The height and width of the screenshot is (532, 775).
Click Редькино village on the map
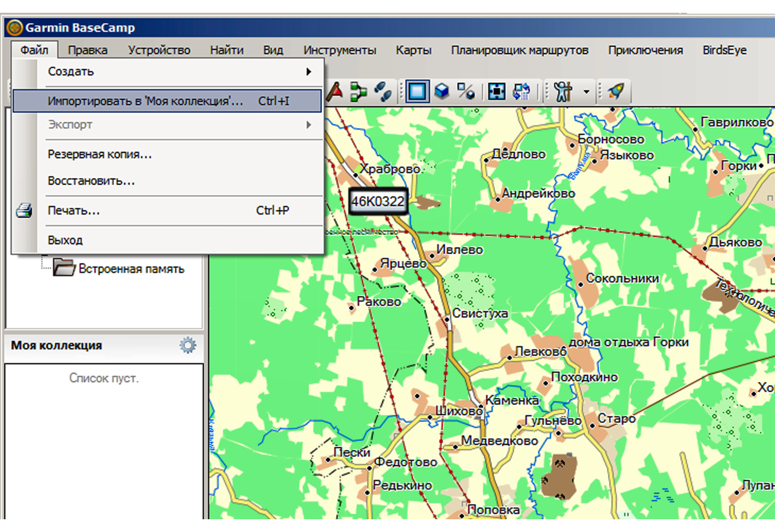[402, 485]
